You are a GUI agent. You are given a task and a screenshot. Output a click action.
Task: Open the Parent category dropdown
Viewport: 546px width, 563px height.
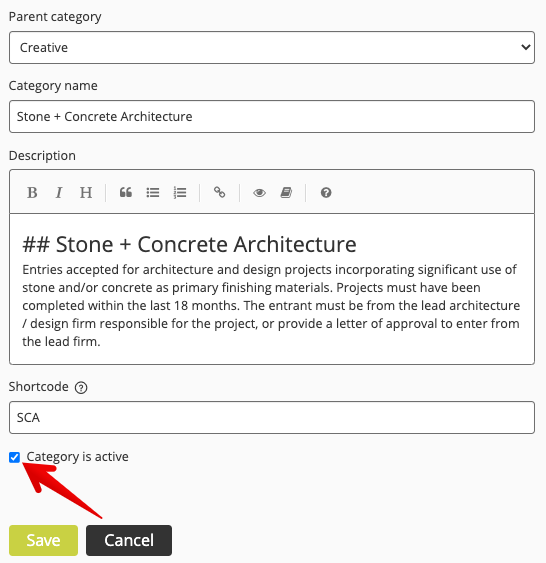coord(272,47)
